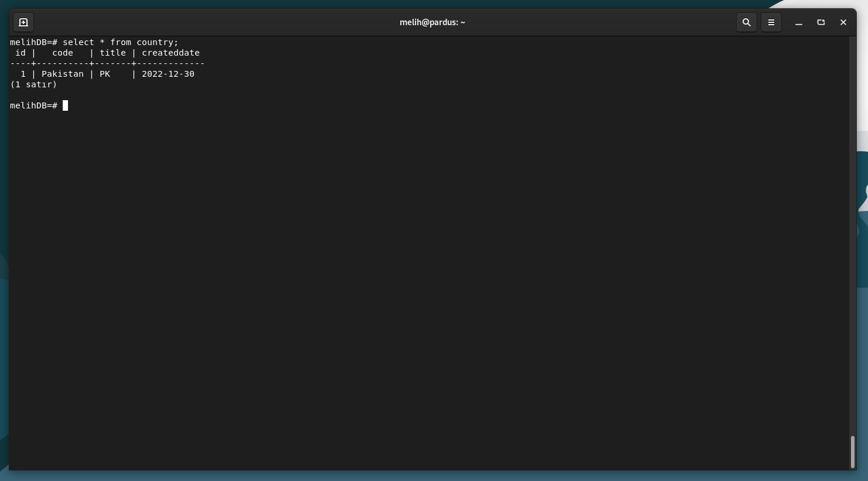
Task: Close the terminal window
Action: pyautogui.click(x=843, y=22)
